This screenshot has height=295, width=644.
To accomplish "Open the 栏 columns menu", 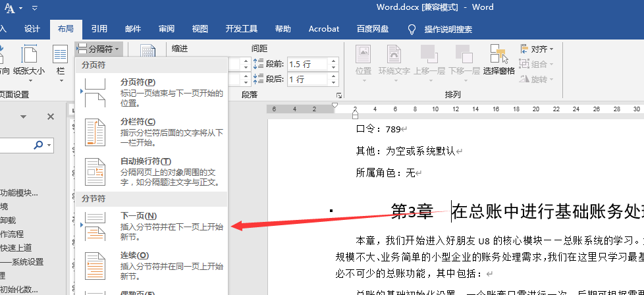I will [61, 64].
